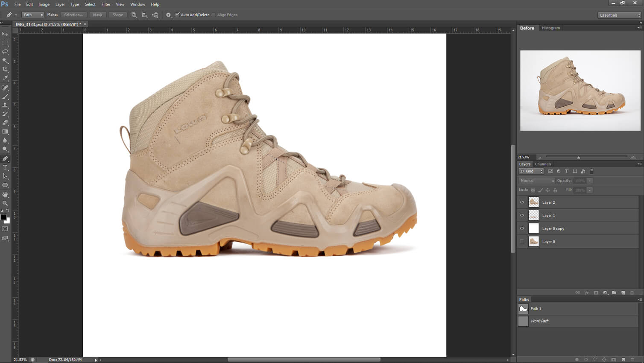Open the Opacity slider dropdown arrow

(590, 181)
